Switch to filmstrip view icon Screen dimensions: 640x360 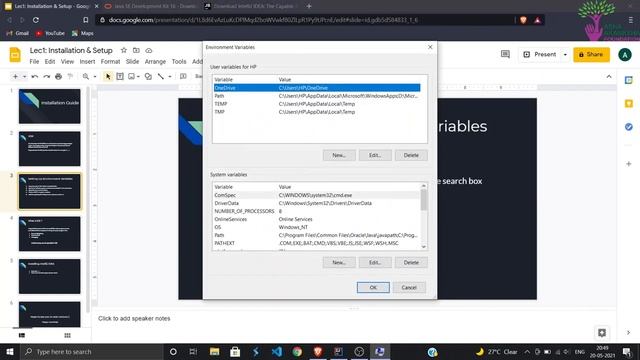22,336
